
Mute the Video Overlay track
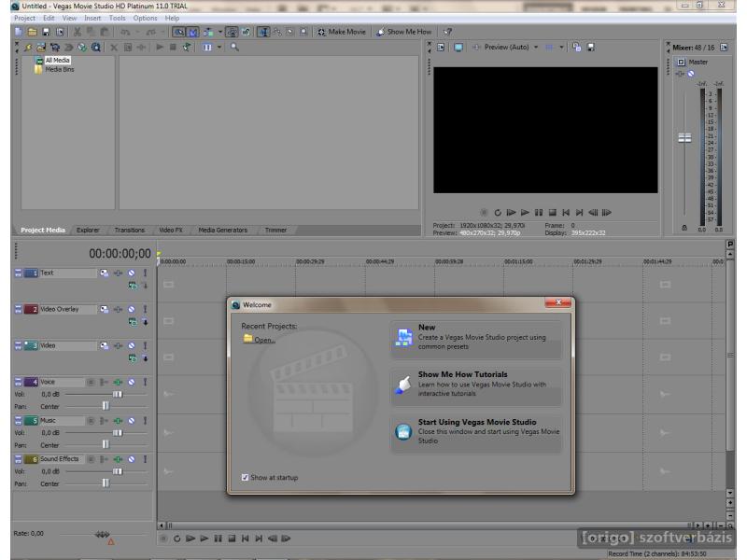[132, 310]
